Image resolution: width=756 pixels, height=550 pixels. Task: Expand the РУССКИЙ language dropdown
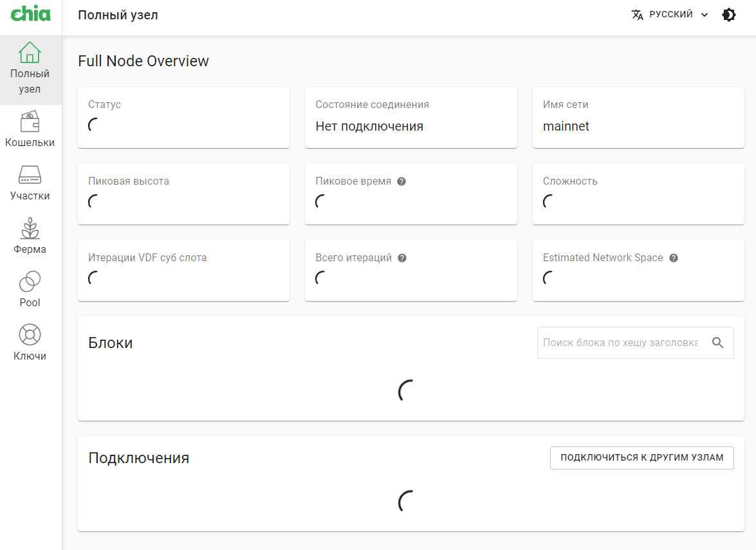click(x=670, y=15)
